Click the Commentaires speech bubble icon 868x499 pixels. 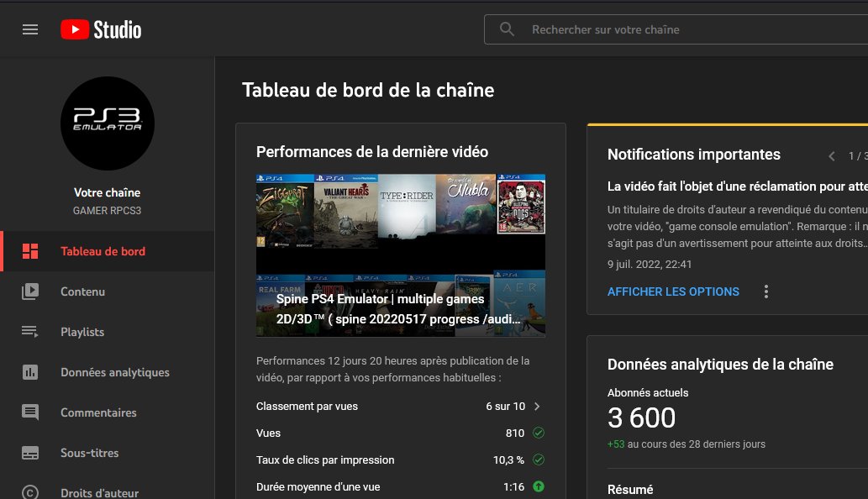point(30,412)
